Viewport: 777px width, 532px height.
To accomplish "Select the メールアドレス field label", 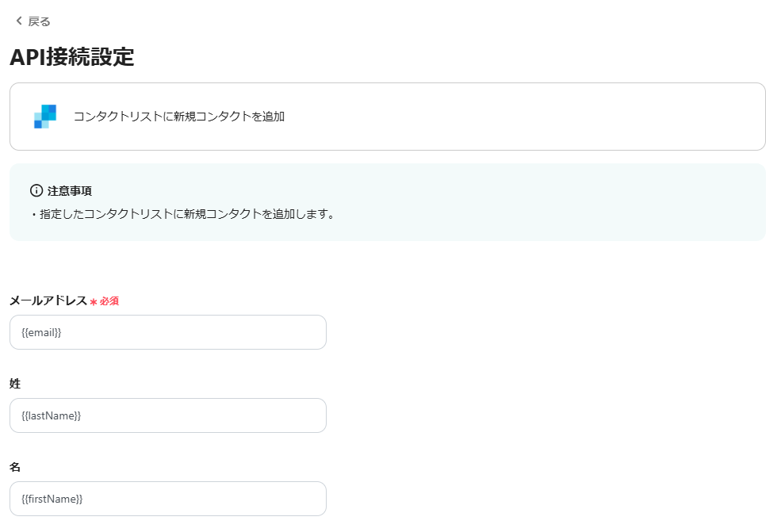I will point(48,300).
